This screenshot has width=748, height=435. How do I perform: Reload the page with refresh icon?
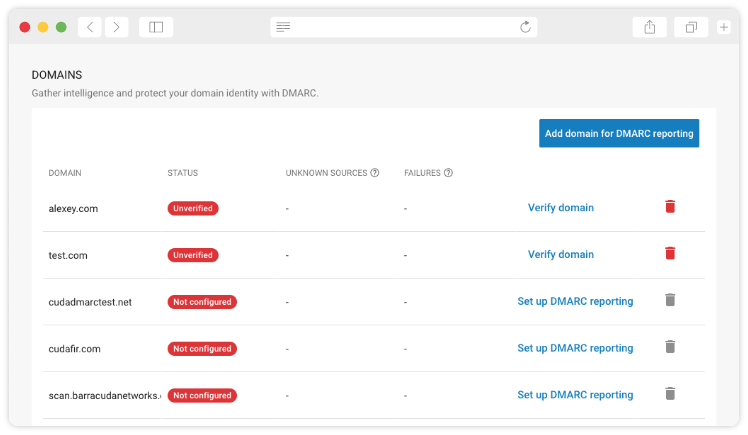525,27
